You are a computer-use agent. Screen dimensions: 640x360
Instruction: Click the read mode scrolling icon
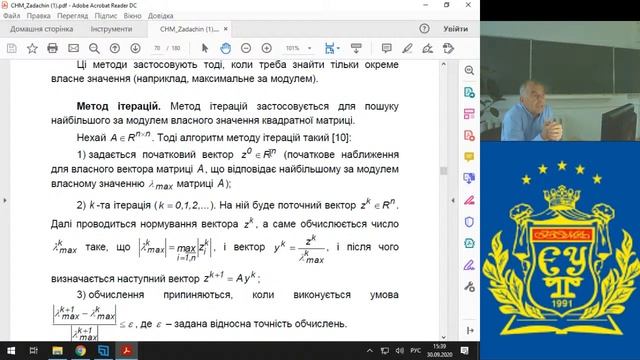tap(356, 48)
